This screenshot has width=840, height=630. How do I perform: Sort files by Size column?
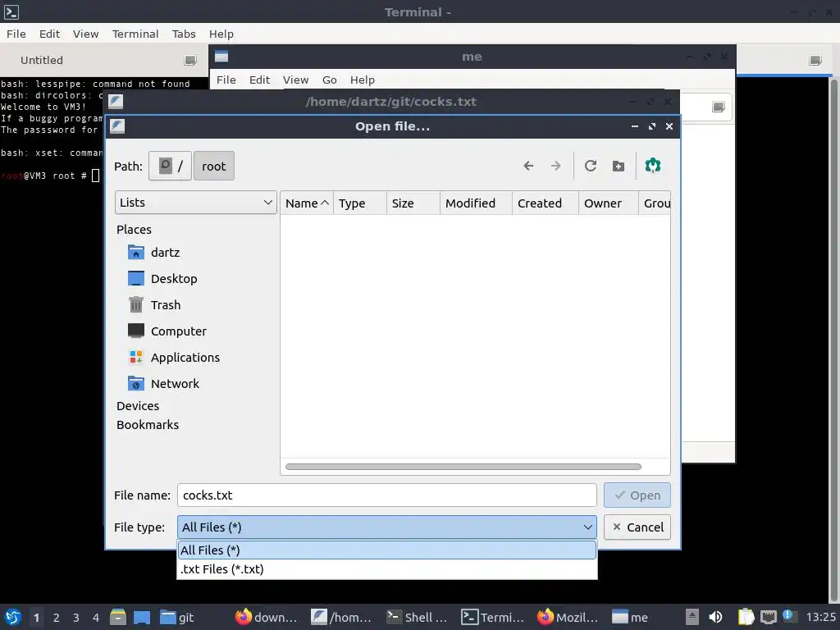413,203
